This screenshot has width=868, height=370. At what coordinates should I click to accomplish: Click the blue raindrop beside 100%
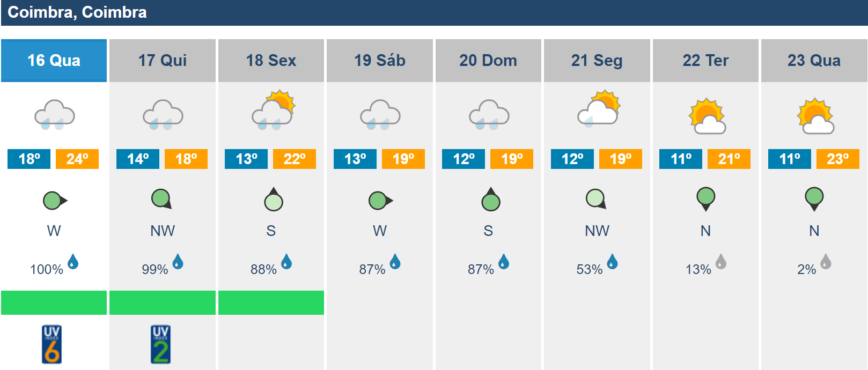(x=73, y=262)
